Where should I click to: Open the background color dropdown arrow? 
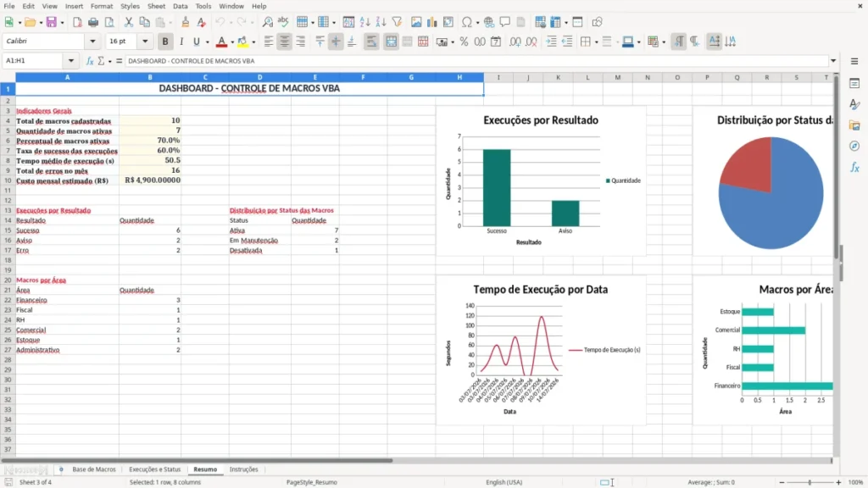click(x=253, y=42)
